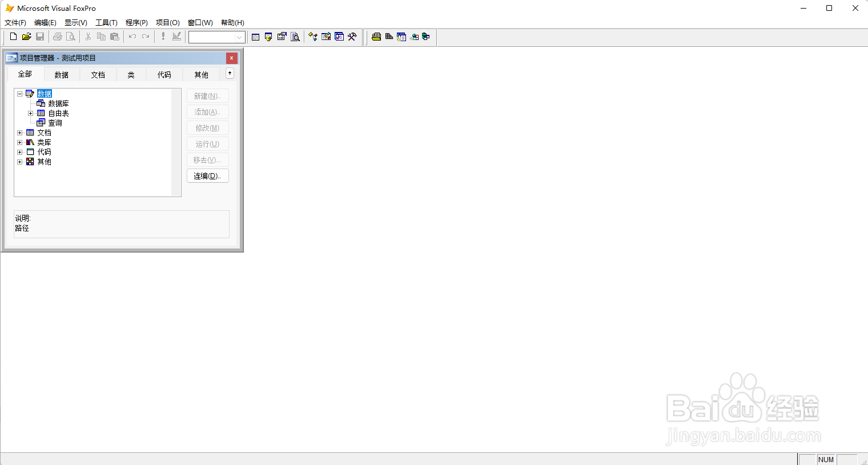The height and width of the screenshot is (465, 868).
Task: Close the Project Manager with red x
Action: click(231, 58)
